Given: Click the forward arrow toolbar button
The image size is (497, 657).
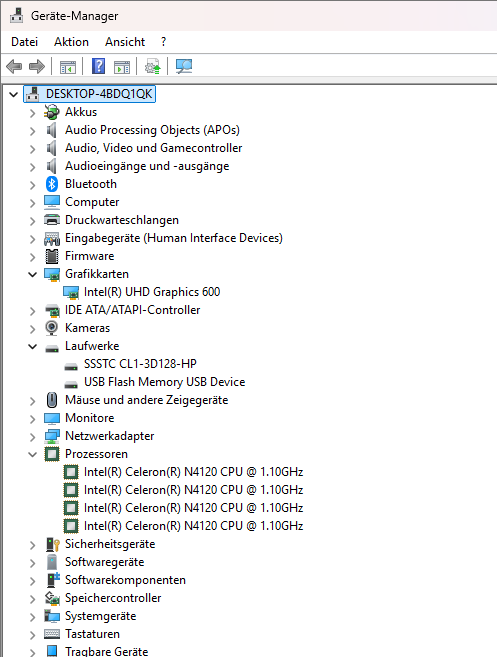Looking at the screenshot, I should coord(37,66).
